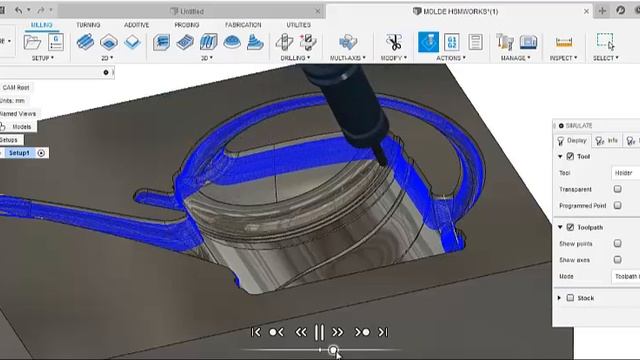Open the New Setup folder icon

[x=32, y=42]
